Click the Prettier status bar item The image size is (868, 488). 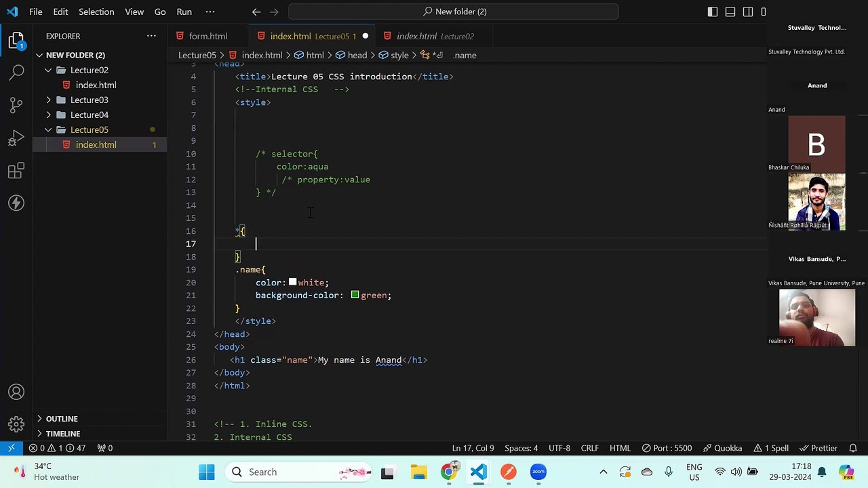818,448
